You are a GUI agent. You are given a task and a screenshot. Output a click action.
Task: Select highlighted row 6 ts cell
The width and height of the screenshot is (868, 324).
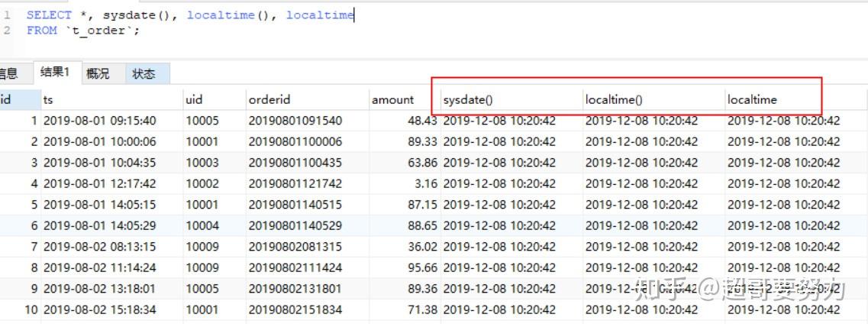[99, 225]
